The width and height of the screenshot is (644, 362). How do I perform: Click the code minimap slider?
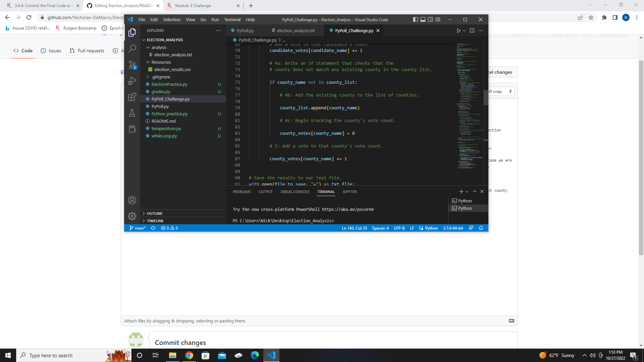point(486,98)
